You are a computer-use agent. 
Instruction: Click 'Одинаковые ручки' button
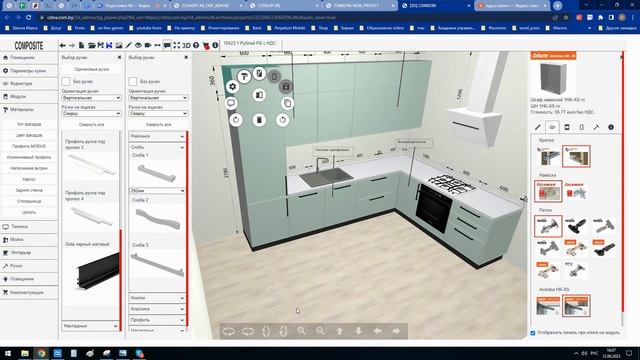(91, 69)
